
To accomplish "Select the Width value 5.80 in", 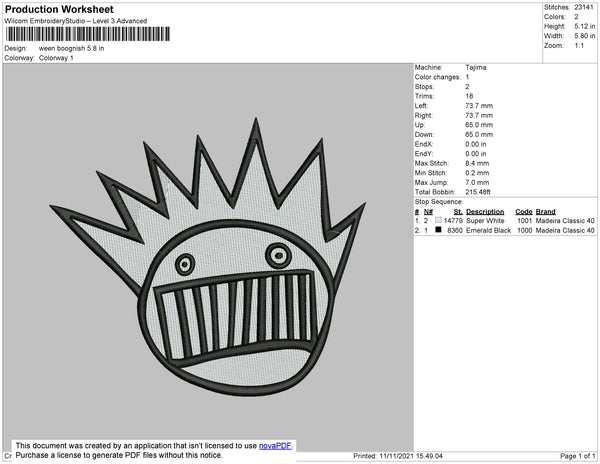I will 584,36.
